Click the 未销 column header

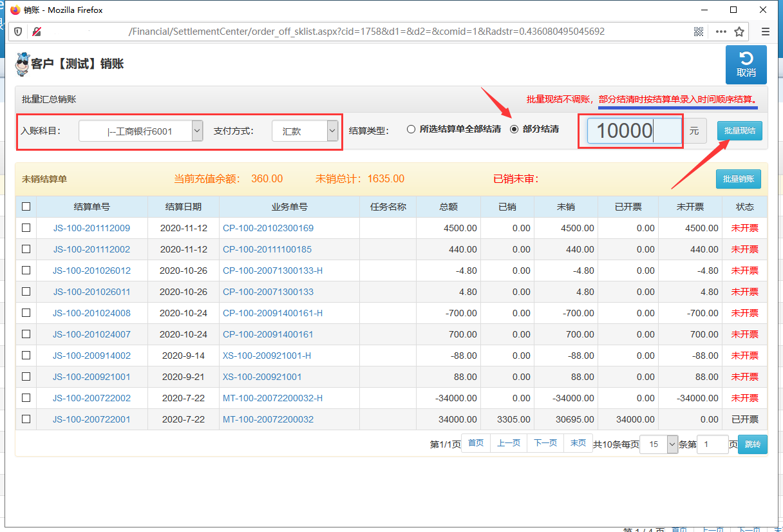566,207
